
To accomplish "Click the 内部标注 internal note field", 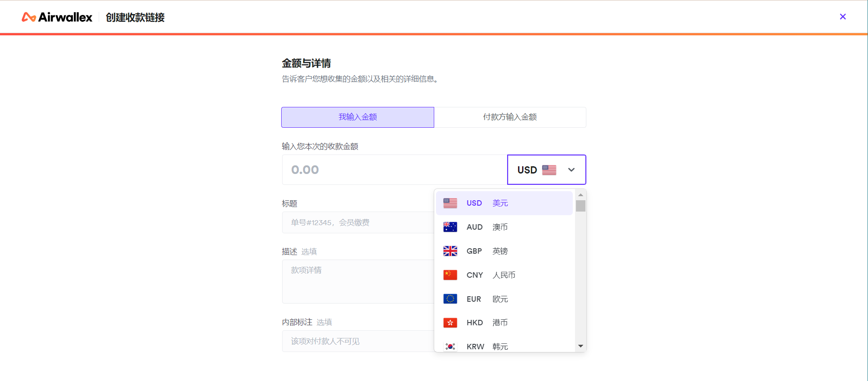I will [x=358, y=341].
